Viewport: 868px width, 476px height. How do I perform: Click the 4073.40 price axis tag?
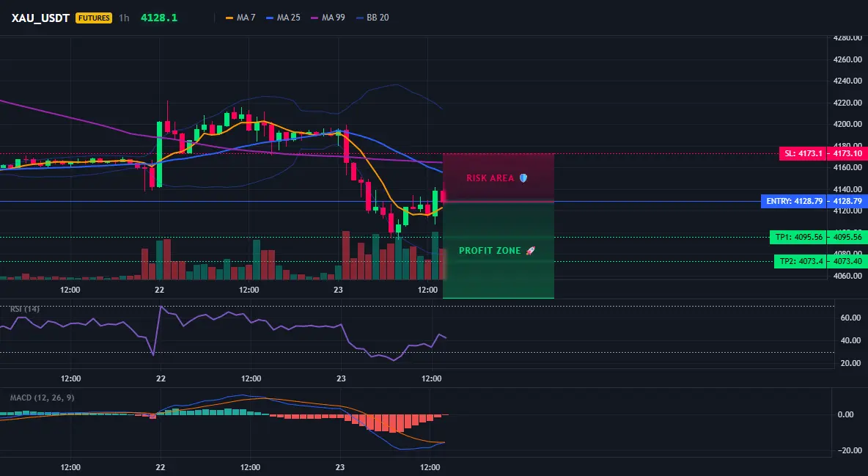click(847, 261)
